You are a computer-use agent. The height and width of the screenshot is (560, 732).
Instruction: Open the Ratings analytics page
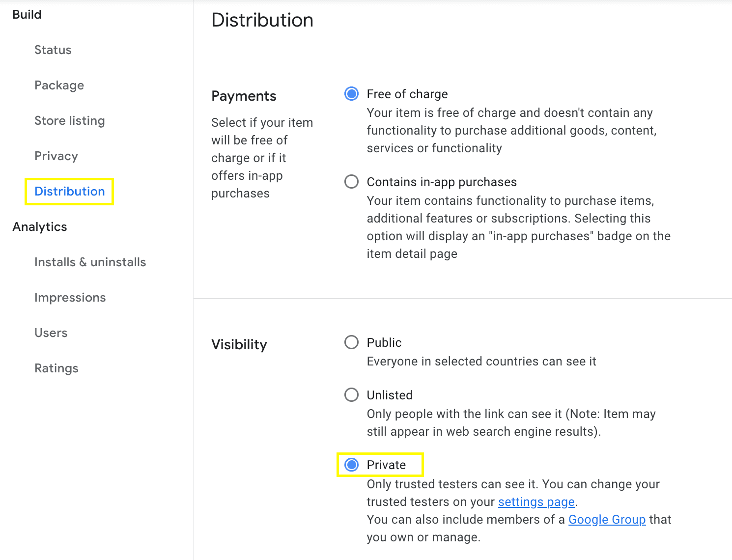[56, 368]
